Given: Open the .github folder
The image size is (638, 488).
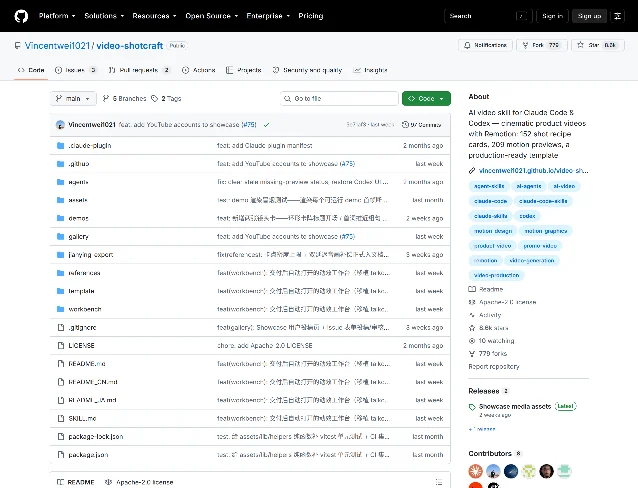Looking at the screenshot, I should pyautogui.click(x=79, y=164).
